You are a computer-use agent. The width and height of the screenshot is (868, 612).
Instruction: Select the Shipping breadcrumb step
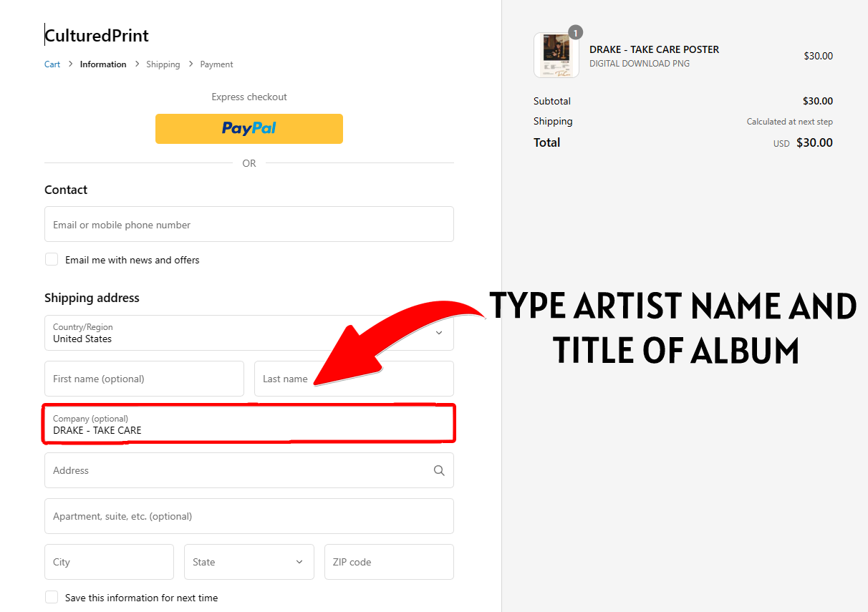(x=163, y=64)
